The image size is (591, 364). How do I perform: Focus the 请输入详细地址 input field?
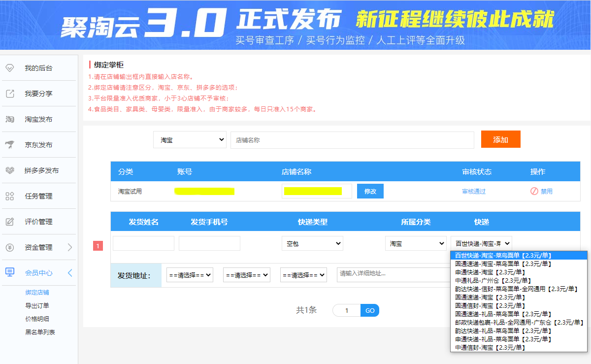click(x=394, y=274)
